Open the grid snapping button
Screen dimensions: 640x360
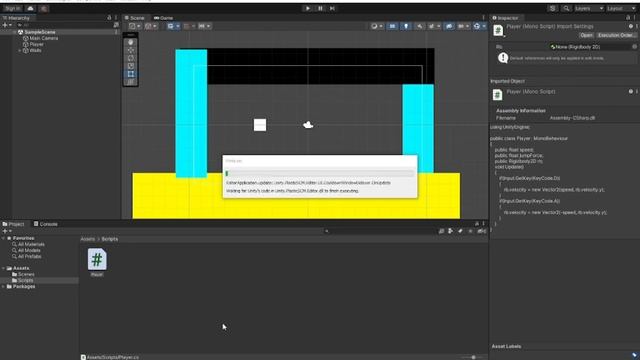pyautogui.click(x=189, y=26)
